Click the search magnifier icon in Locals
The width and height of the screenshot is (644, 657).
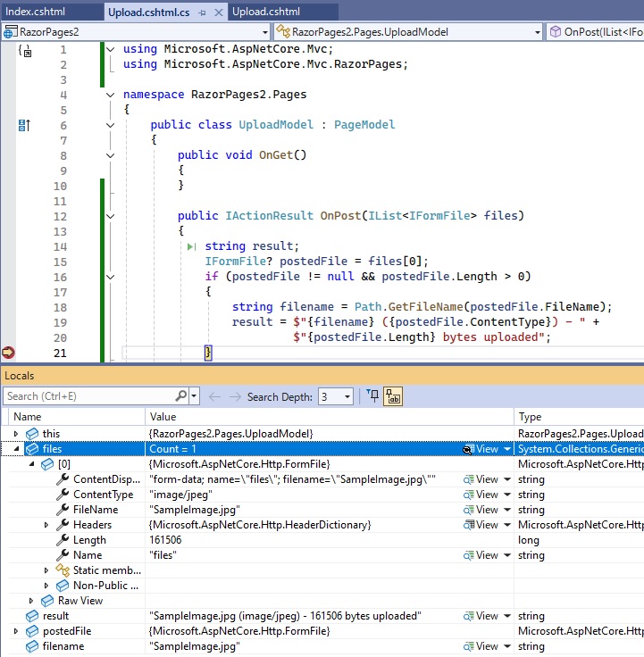(181, 396)
